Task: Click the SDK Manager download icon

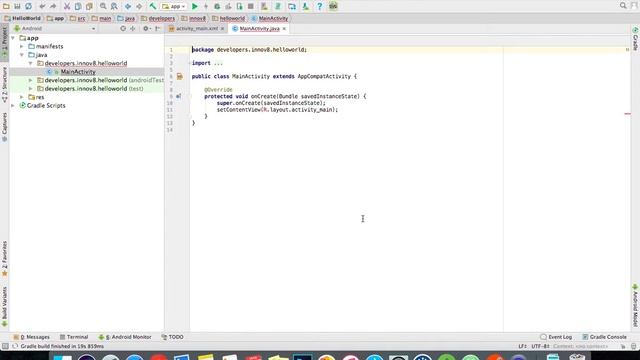Action: point(305,6)
